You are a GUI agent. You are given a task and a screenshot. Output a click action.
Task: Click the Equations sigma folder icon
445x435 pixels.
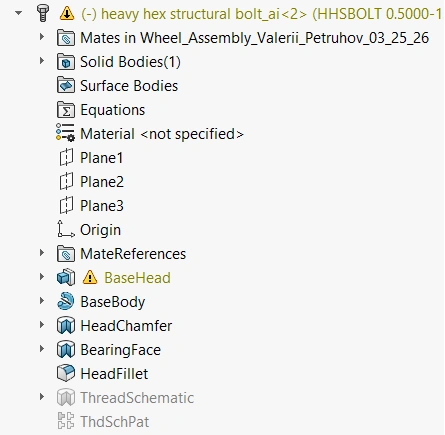pos(66,110)
